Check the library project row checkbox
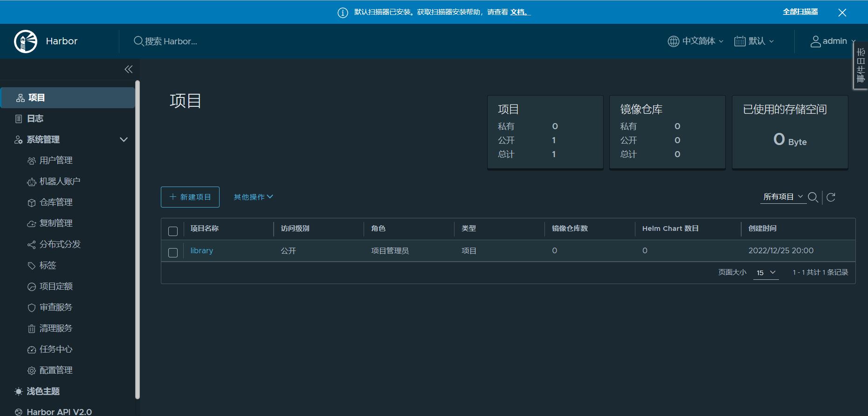Image resolution: width=868 pixels, height=416 pixels. (173, 253)
